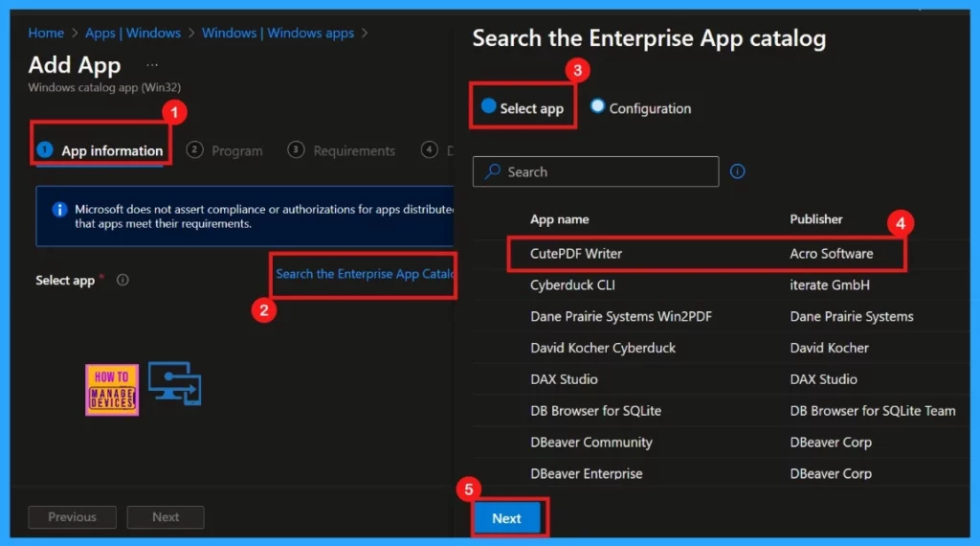Select the DBeaver Enterprise row
980x546 pixels.
722,473
